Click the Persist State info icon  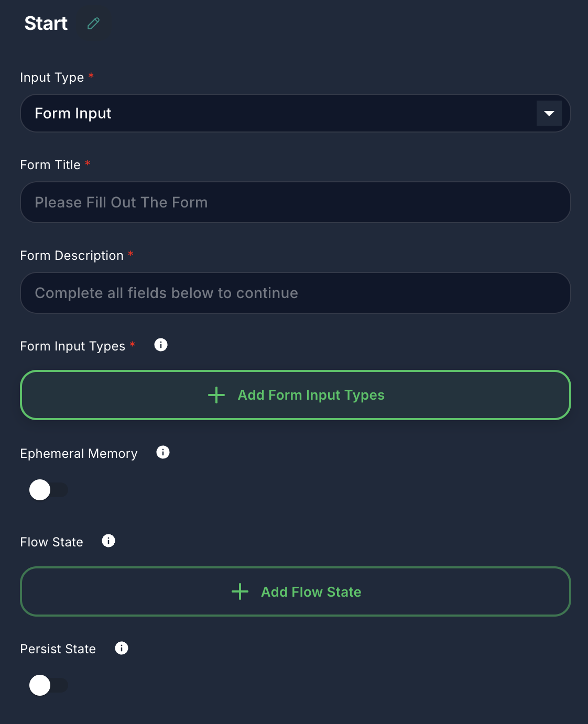[122, 648]
